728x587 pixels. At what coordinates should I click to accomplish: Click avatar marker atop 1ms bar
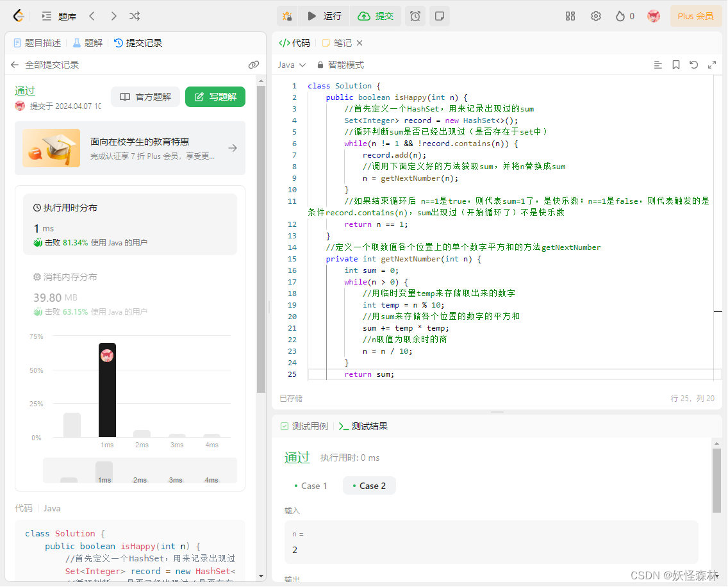click(x=107, y=356)
